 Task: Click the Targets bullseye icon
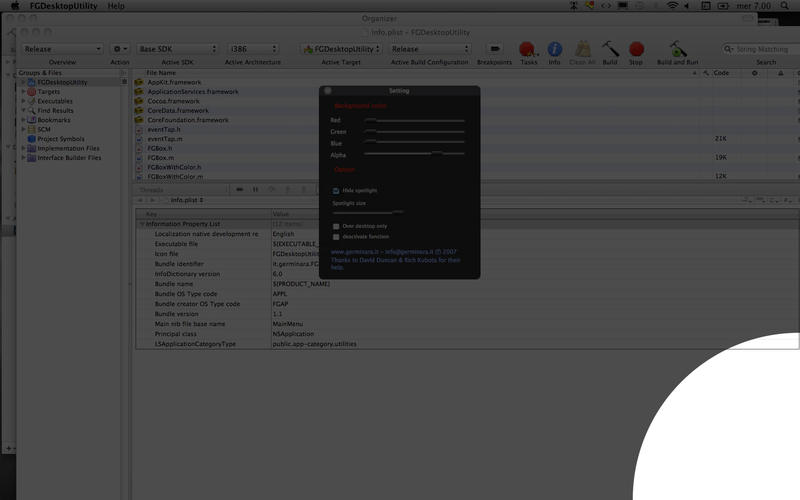32,92
